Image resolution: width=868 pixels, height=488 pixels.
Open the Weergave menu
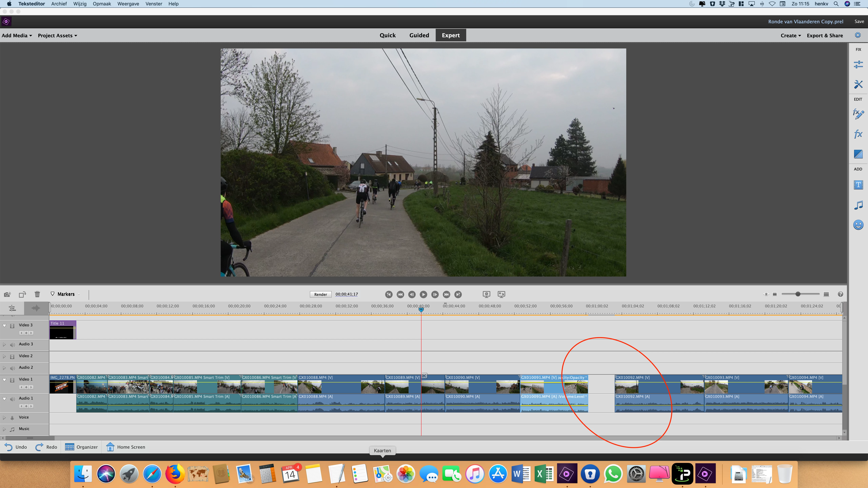pyautogui.click(x=128, y=4)
